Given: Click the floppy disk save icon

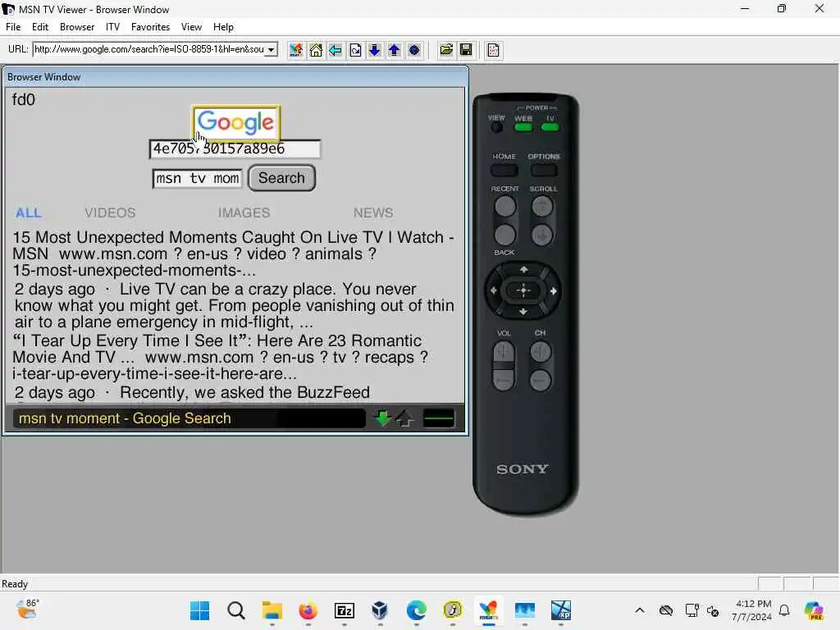Looking at the screenshot, I should [466, 50].
